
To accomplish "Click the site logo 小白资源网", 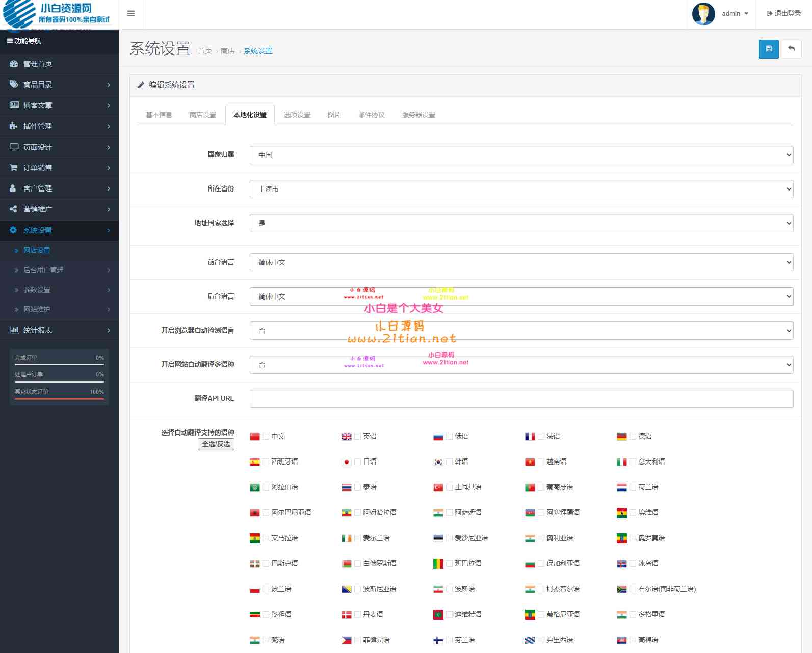I will [x=57, y=14].
